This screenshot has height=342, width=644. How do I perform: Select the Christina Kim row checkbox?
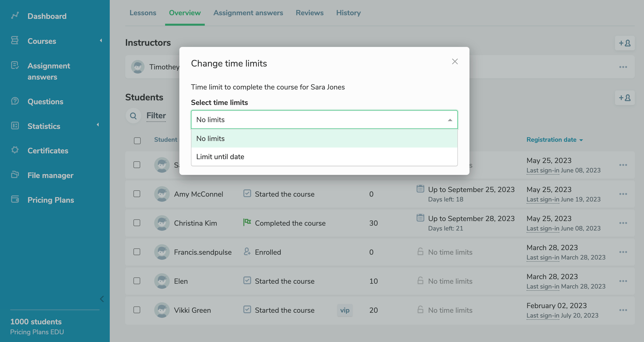[137, 223]
